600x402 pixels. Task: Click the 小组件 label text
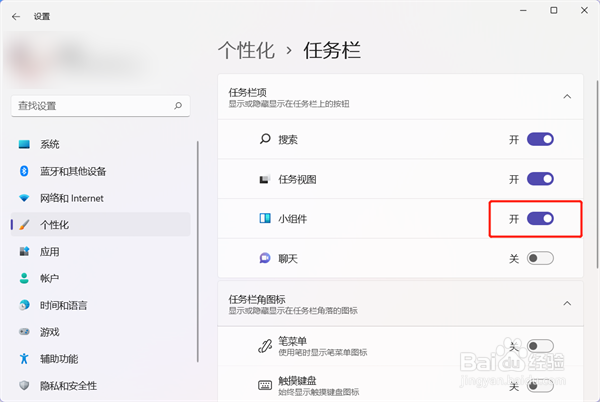[x=293, y=219]
